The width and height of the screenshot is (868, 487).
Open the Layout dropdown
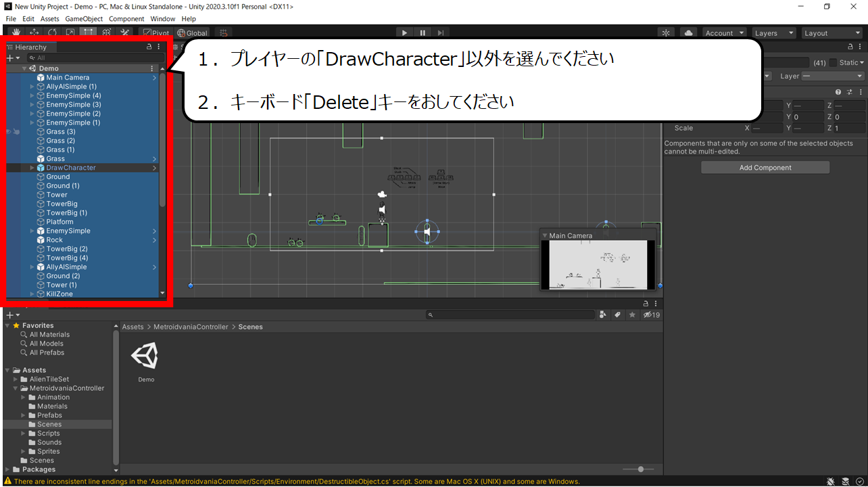click(x=831, y=32)
